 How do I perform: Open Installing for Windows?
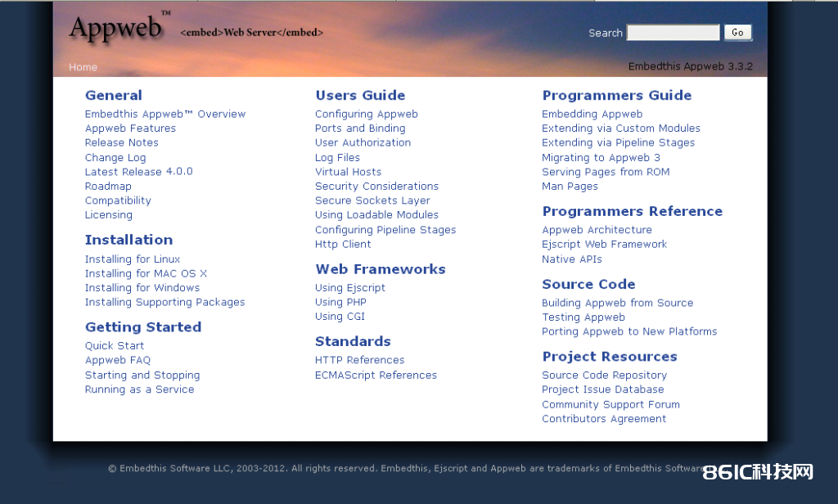(142, 288)
